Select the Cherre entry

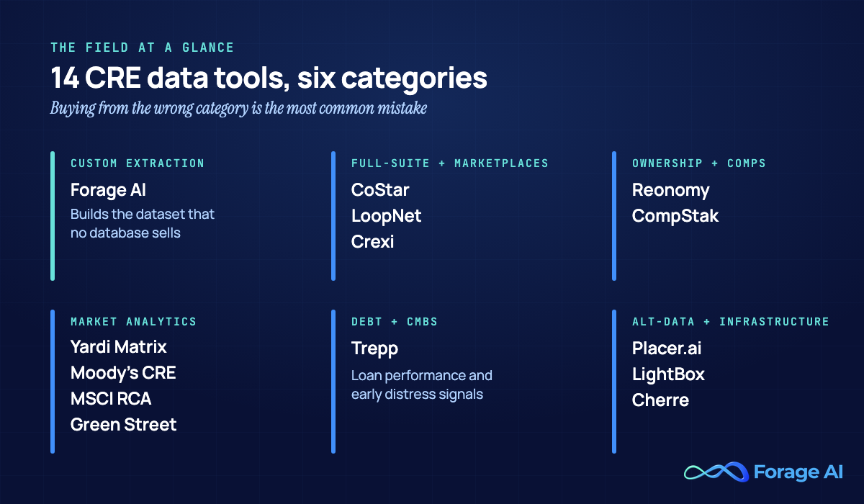(x=661, y=400)
